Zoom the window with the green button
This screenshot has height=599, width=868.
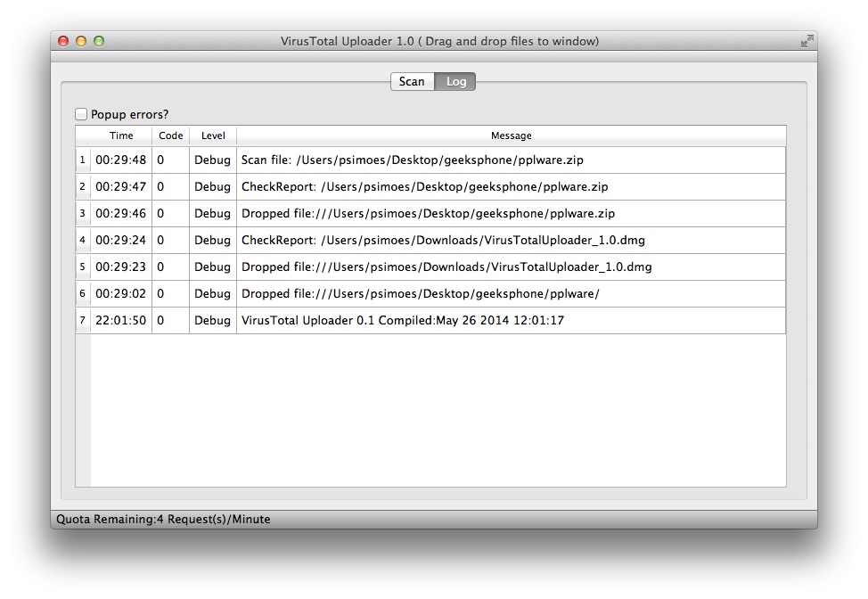99,41
